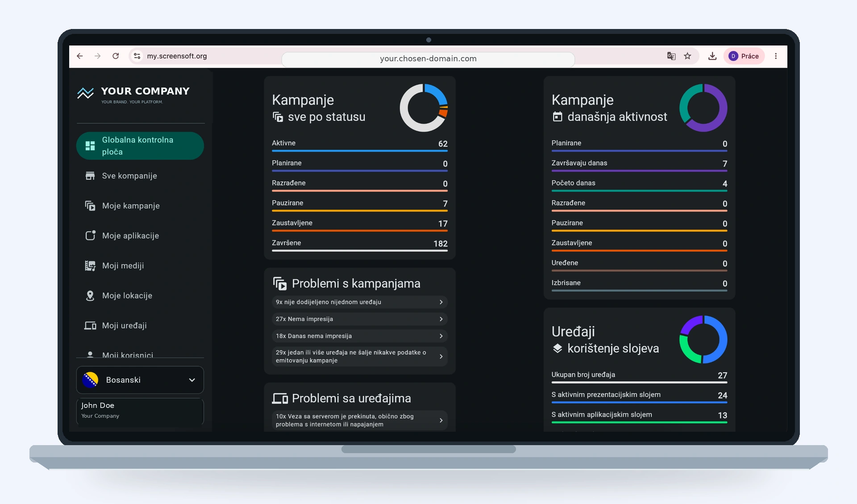The width and height of the screenshot is (857, 504).
Task: Click the calendar icon beside današnja aktivnost
Action: 557,117
